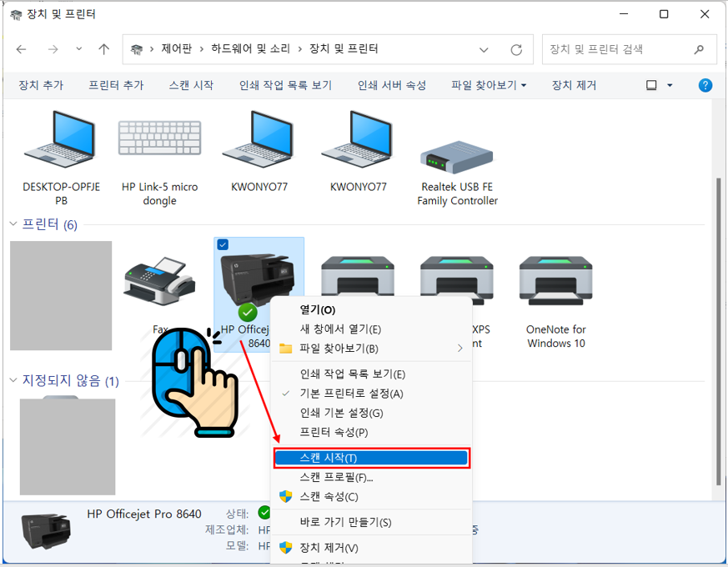Open the recent locations dropdown arrow
The image size is (728, 567).
pyautogui.click(x=79, y=48)
